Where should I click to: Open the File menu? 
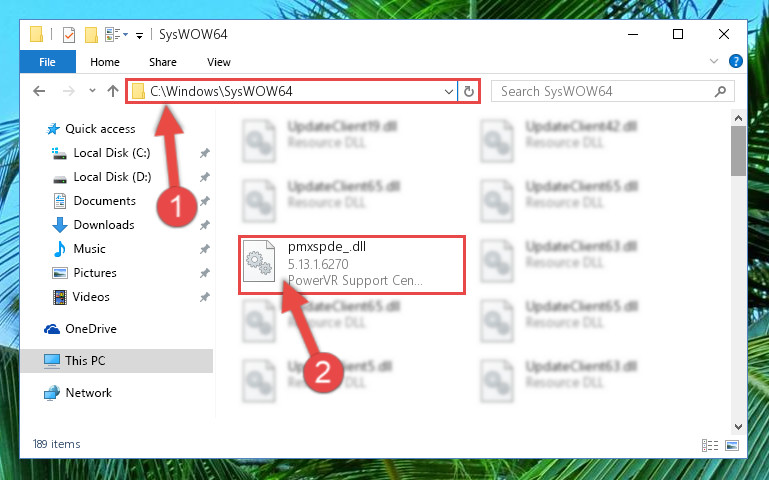(48, 62)
